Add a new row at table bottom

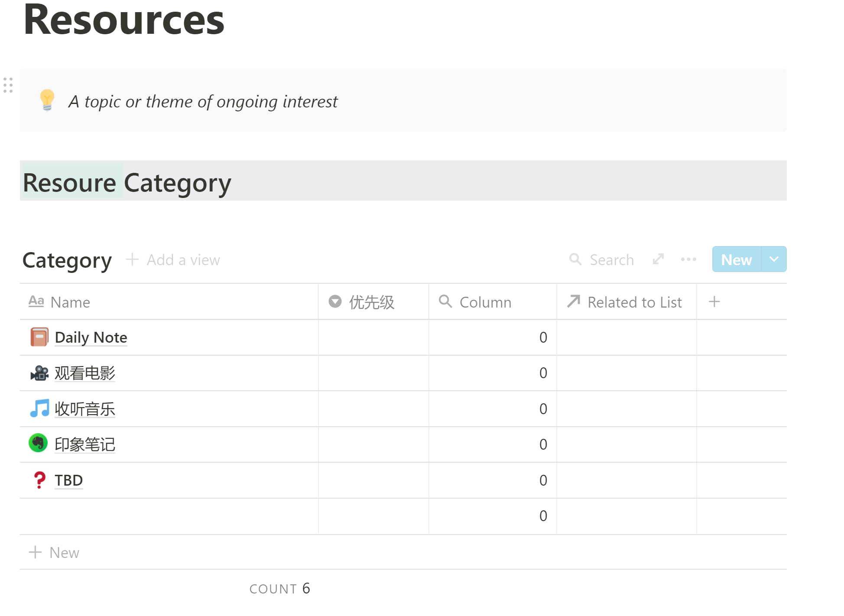click(x=54, y=552)
